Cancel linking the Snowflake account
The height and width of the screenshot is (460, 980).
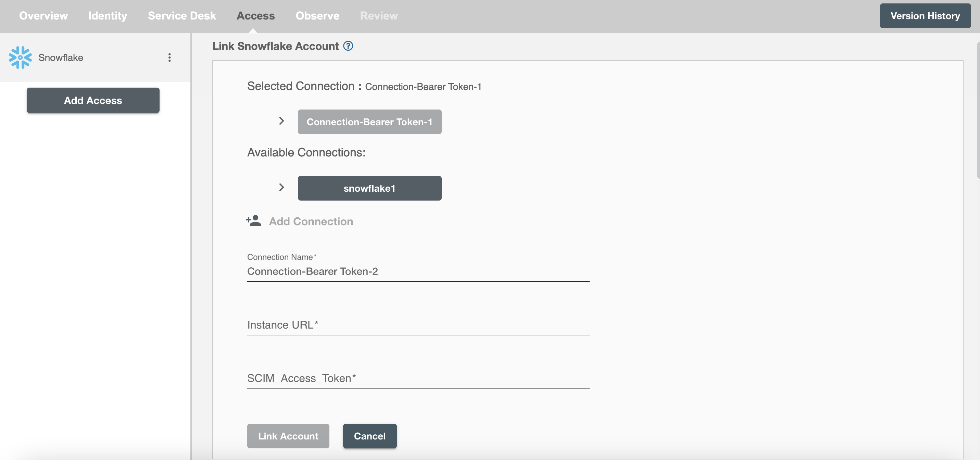click(369, 436)
